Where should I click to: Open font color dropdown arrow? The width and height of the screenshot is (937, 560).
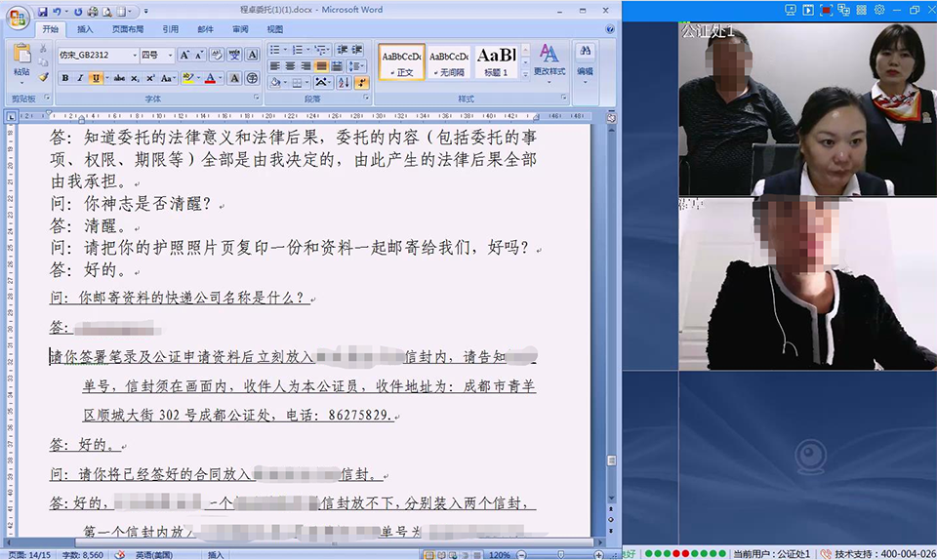220,78
